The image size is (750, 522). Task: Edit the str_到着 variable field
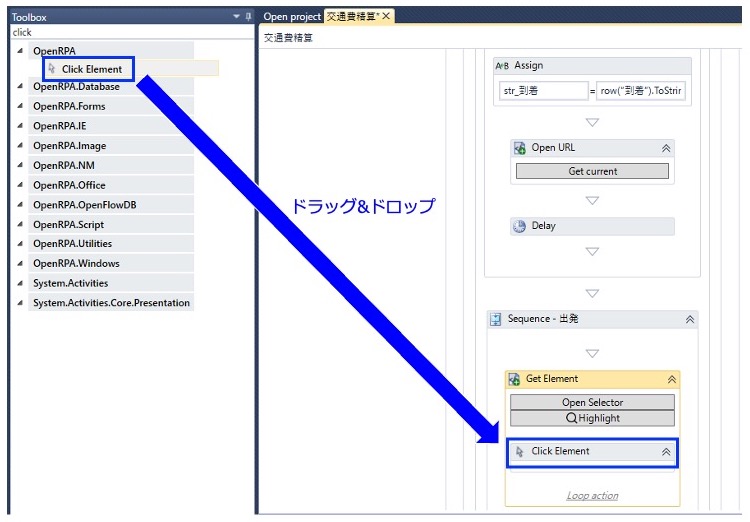tap(543, 90)
